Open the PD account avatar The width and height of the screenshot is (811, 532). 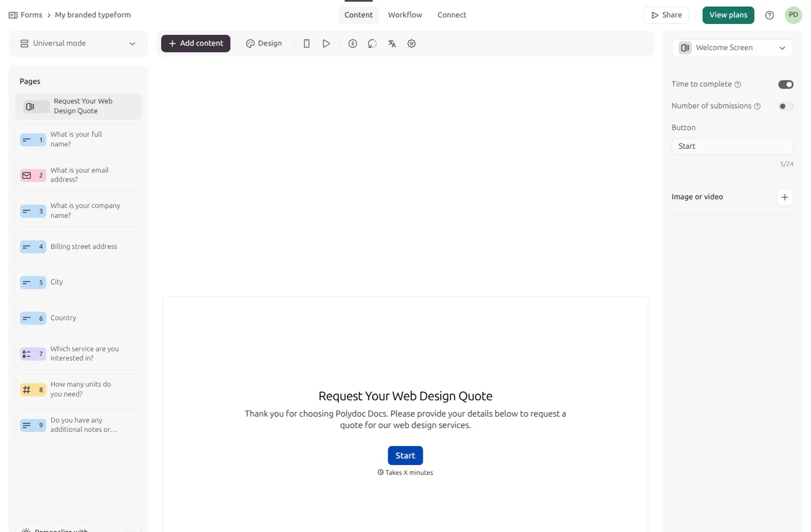(x=793, y=15)
